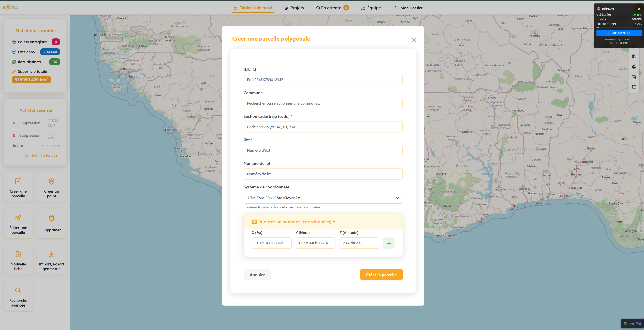644x330 pixels.
Task: Add the vertex with the green plus button
Action: coord(389,243)
